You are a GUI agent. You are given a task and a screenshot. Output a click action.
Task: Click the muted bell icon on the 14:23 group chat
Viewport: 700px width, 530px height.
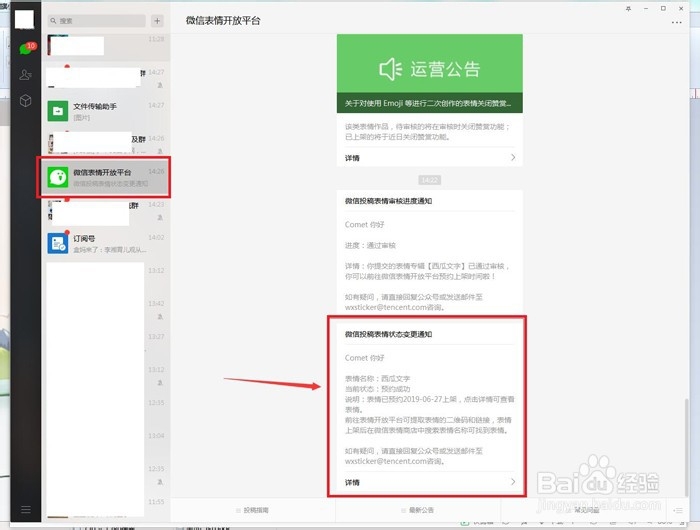[x=160, y=217]
